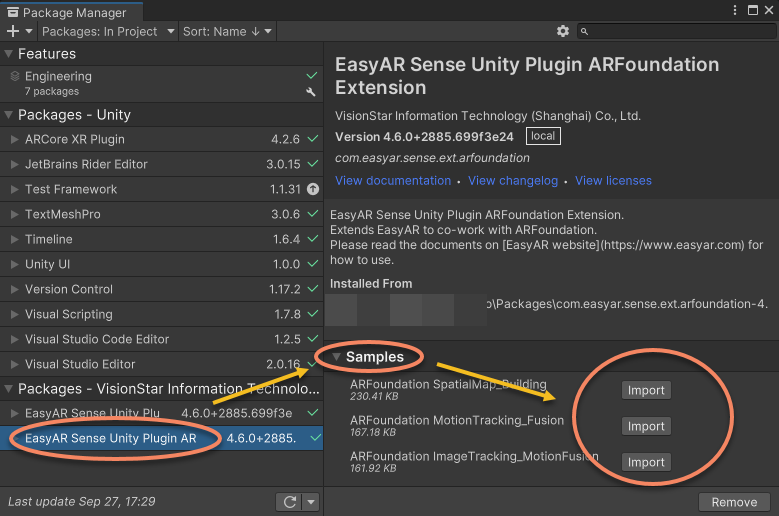
Task: Click the Unity UI installed checkmark
Action: pos(312,264)
